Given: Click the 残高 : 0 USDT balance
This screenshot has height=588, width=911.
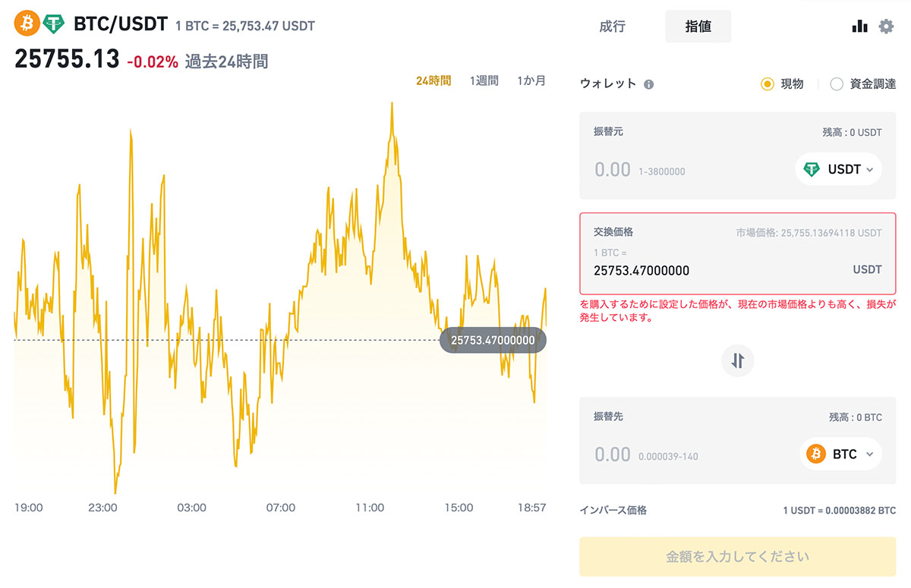Looking at the screenshot, I should [853, 132].
